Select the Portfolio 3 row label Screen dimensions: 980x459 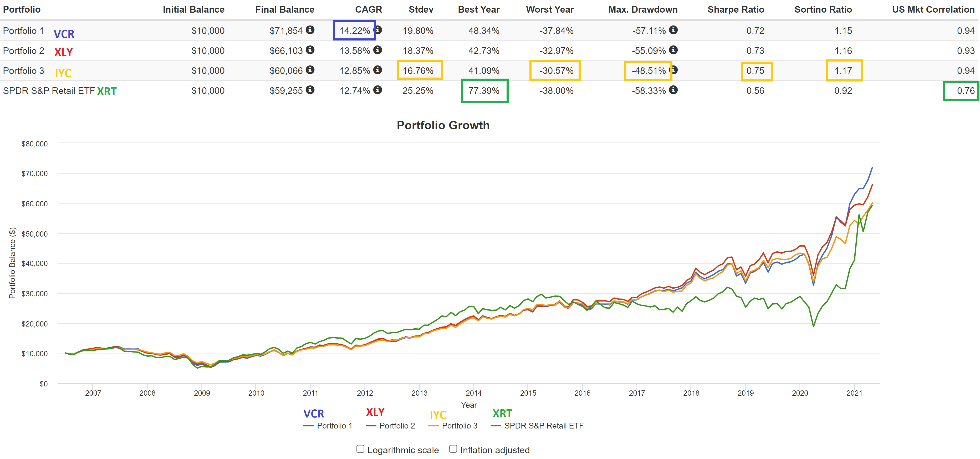coord(24,71)
